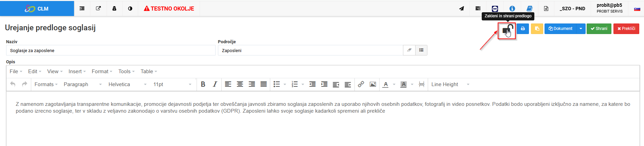Open the info icon in top bar
The width and height of the screenshot is (644, 146).
[512, 9]
